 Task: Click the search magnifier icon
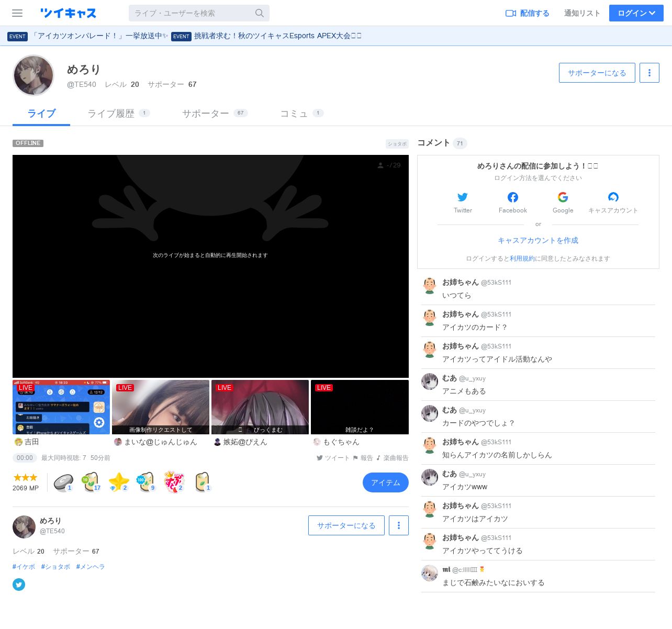(x=260, y=13)
